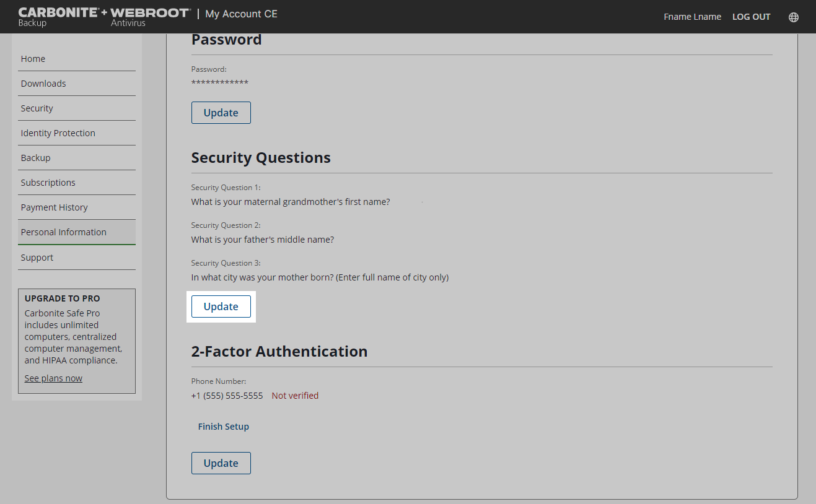This screenshot has height=504, width=816.
Task: Click the globe language icon
Action: click(793, 17)
